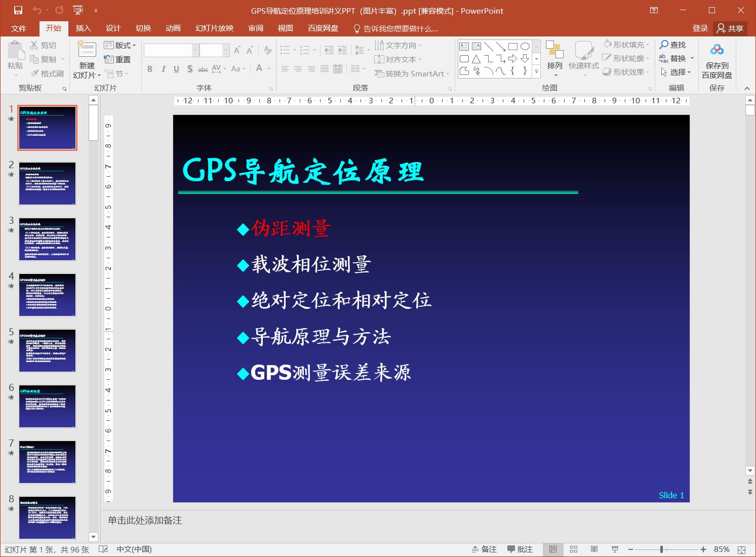Toggle Italic formatting
756x557 pixels.
163,69
